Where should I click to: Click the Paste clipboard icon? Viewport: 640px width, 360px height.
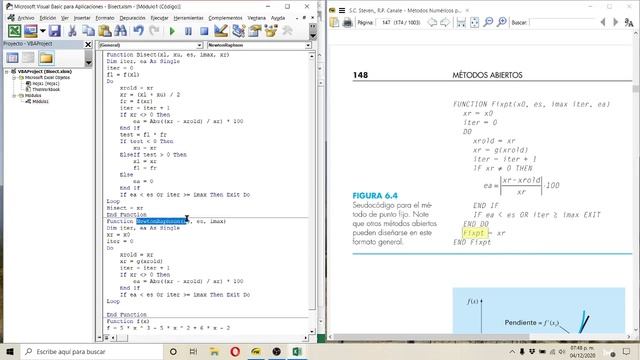pos(104,31)
